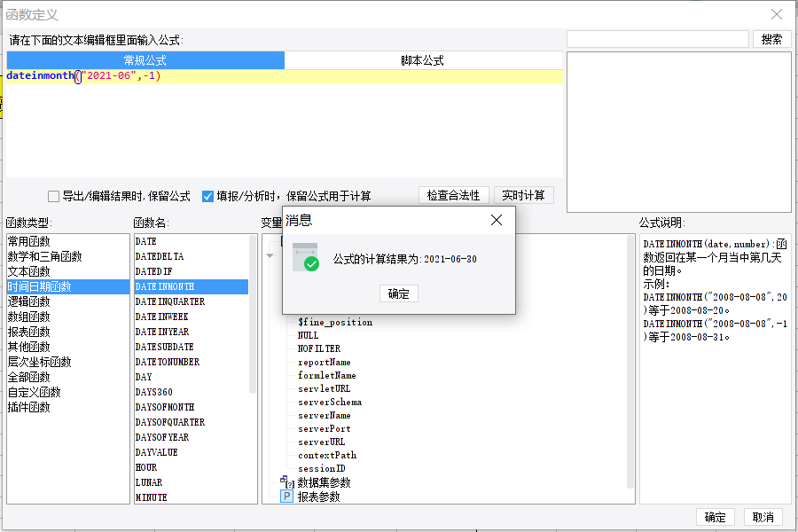Select LUNAR function
Screen dimensions: 798x532
[192, 482]
